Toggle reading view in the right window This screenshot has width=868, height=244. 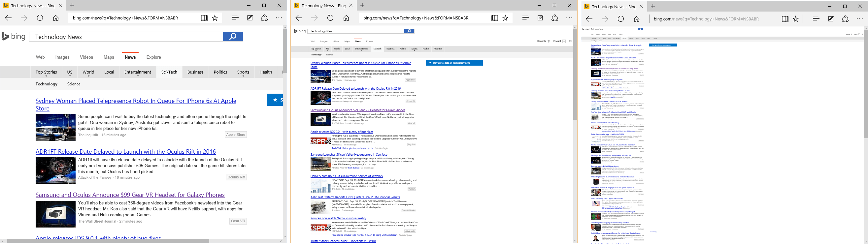click(x=785, y=19)
